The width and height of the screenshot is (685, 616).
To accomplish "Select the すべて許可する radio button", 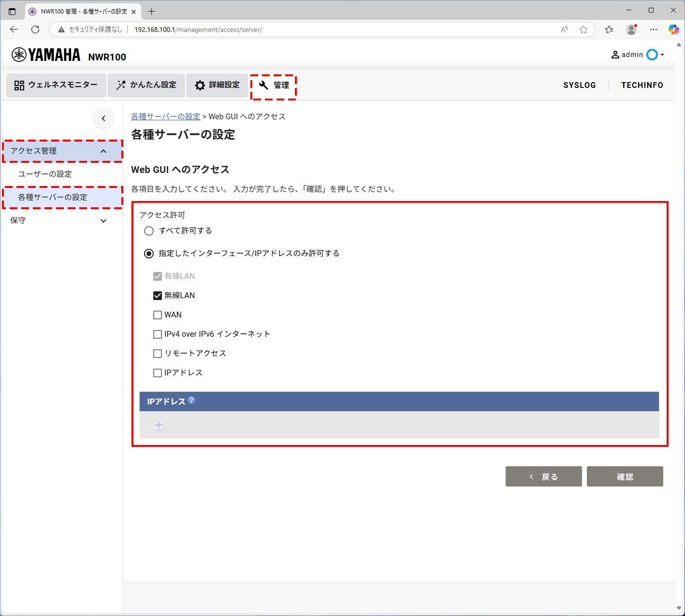I will (149, 231).
